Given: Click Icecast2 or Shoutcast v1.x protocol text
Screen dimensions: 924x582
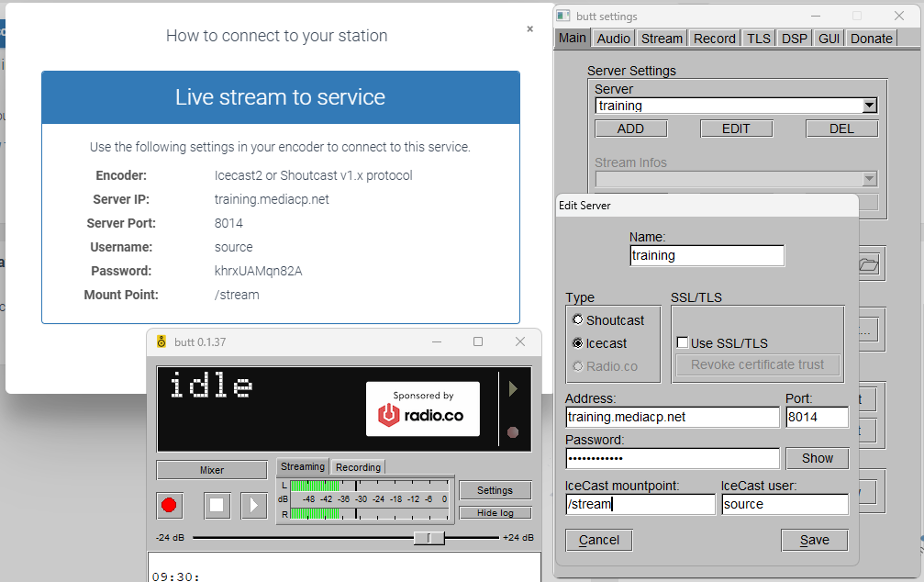Looking at the screenshot, I should pos(314,175).
